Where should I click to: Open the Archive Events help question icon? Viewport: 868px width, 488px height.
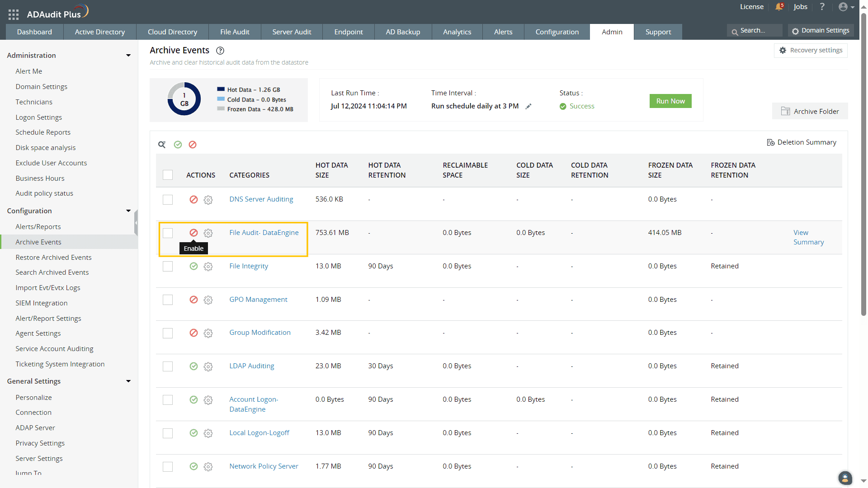220,51
